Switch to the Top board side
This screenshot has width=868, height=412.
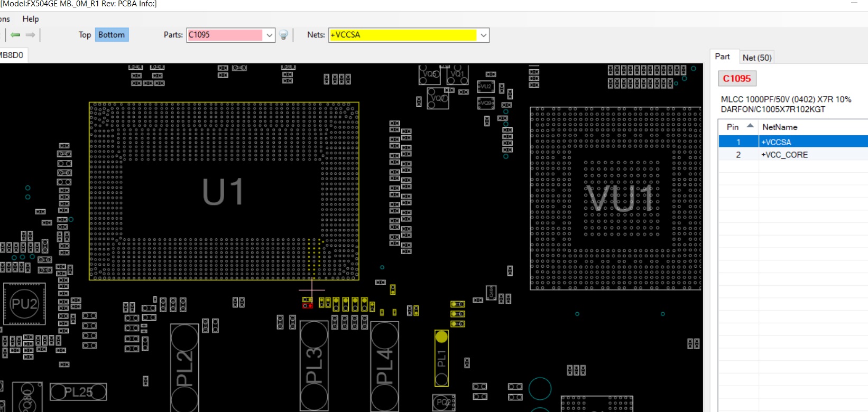[85, 35]
